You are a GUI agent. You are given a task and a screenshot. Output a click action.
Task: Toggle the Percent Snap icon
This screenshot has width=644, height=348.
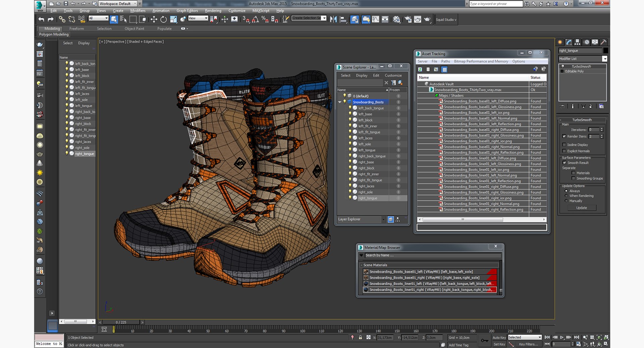265,19
